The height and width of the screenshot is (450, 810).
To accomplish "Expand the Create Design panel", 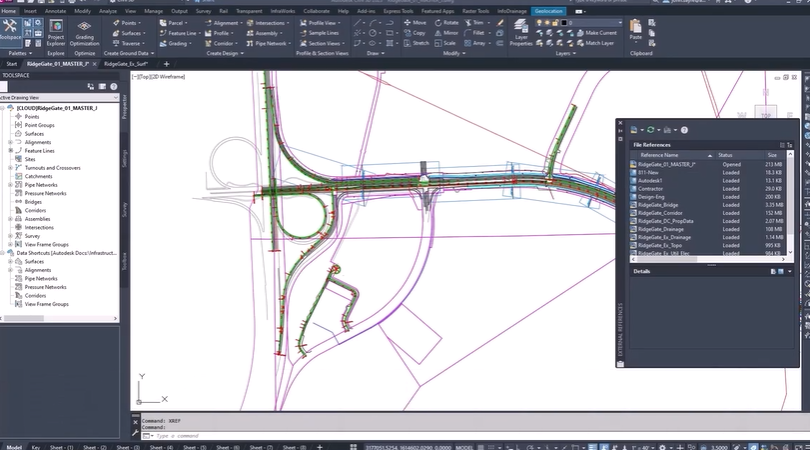I will click(225, 53).
